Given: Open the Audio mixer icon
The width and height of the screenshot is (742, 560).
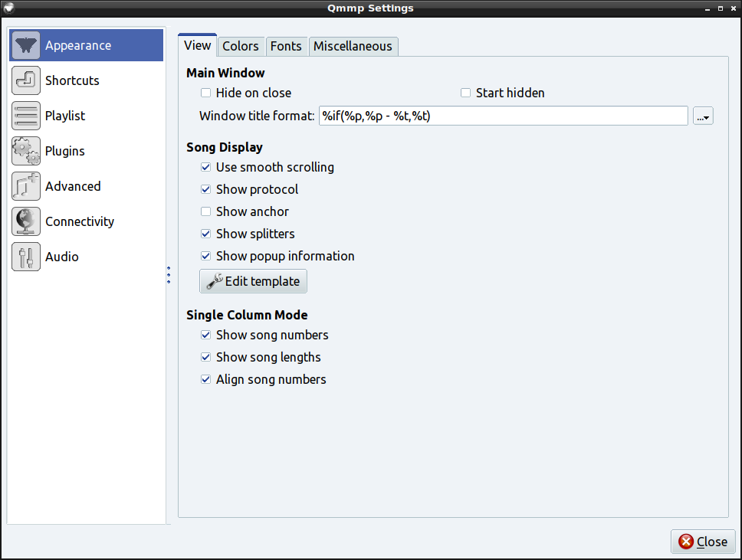Looking at the screenshot, I should (26, 257).
